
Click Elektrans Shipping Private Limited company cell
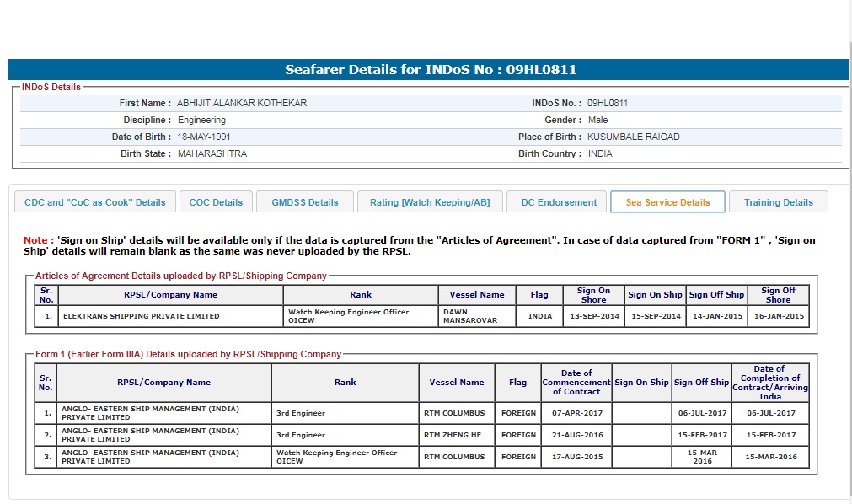(x=141, y=316)
